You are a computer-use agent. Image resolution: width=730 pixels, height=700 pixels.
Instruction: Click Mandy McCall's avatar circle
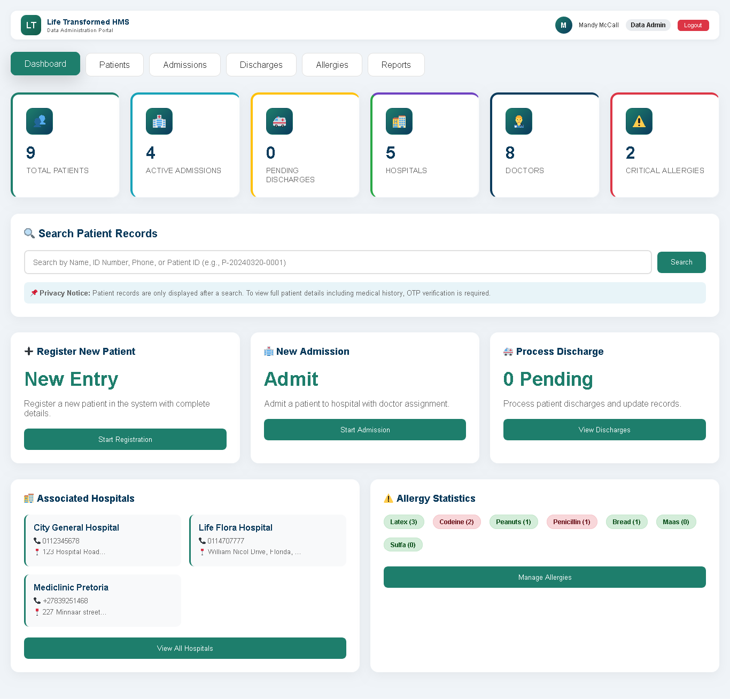point(563,25)
